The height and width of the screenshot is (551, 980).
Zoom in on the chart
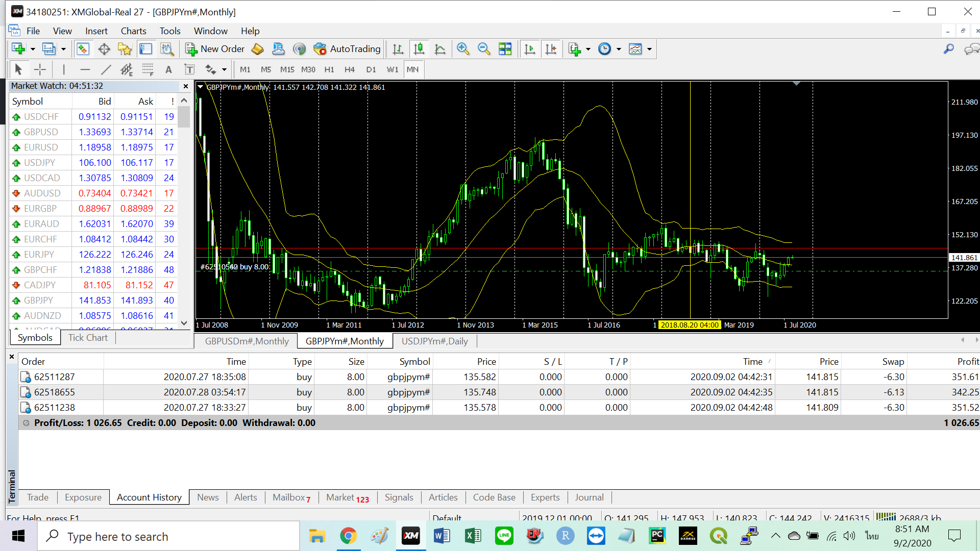pos(463,49)
